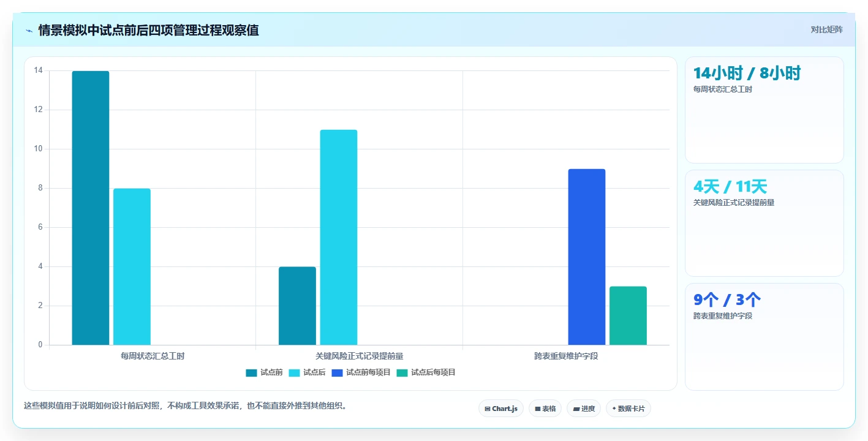868x441 pixels.
Task: Open the 9个 / 3个 data card
Action: click(764, 337)
